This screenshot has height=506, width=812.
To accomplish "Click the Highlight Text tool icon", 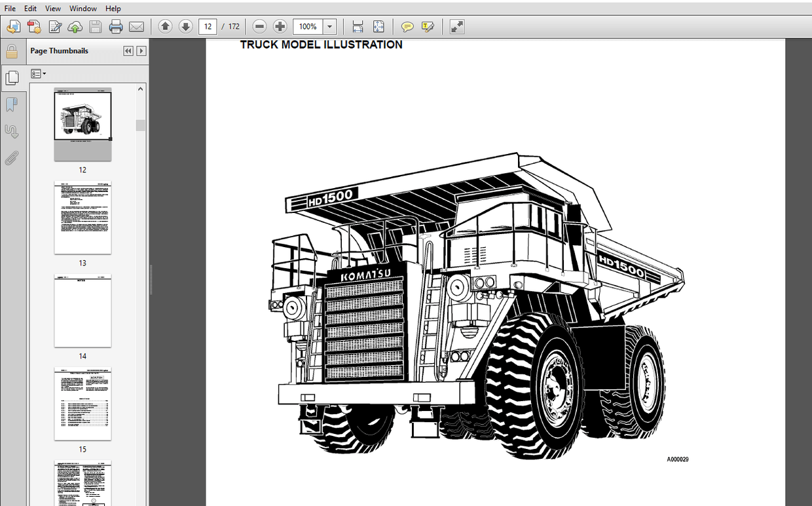I will (x=428, y=27).
